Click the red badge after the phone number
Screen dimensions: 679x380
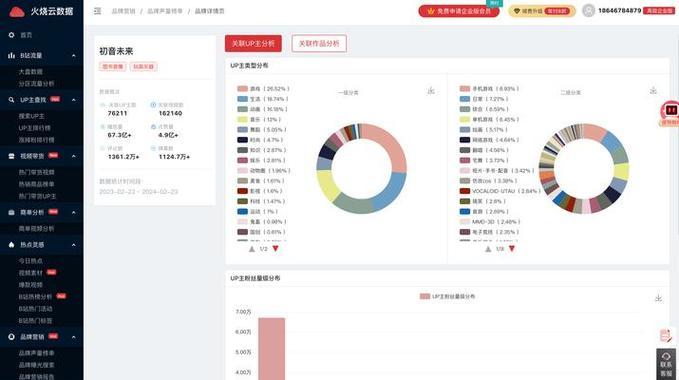pos(659,11)
